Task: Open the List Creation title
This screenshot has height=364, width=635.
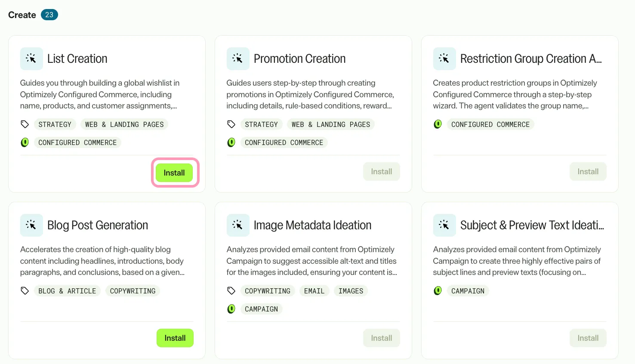Action: click(x=77, y=59)
